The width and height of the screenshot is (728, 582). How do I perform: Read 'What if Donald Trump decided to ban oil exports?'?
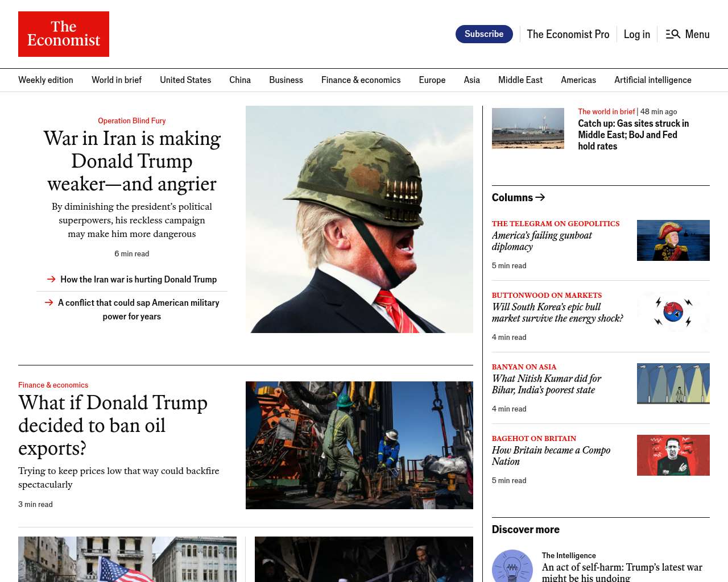coord(113,425)
